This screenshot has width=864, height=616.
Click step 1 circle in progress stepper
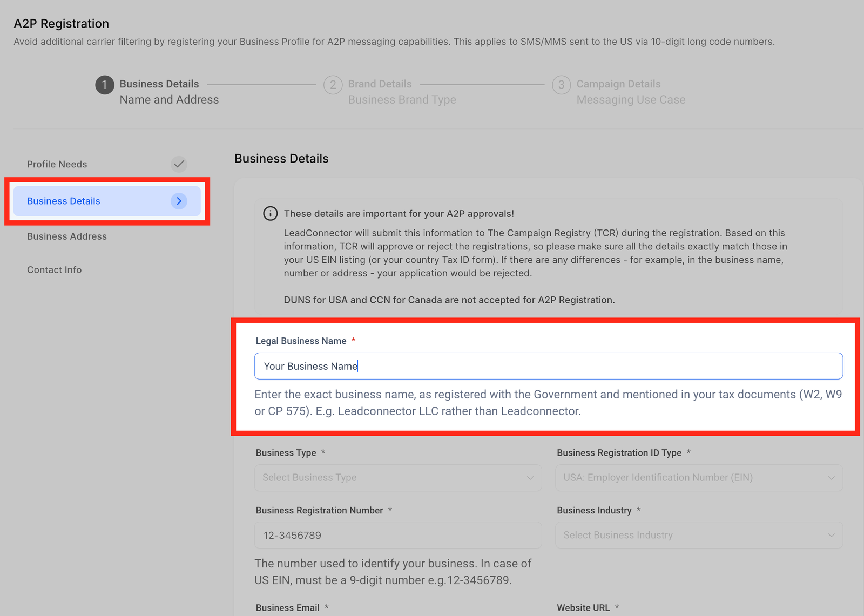coord(105,85)
